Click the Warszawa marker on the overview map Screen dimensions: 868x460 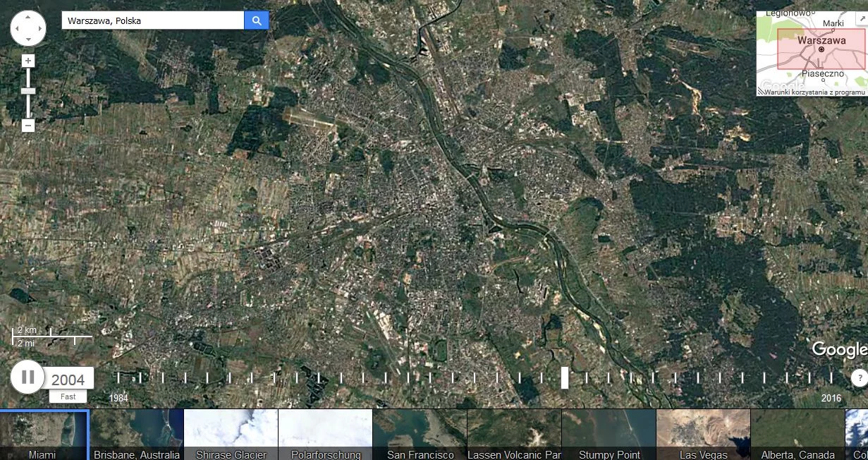pyautogui.click(x=822, y=49)
